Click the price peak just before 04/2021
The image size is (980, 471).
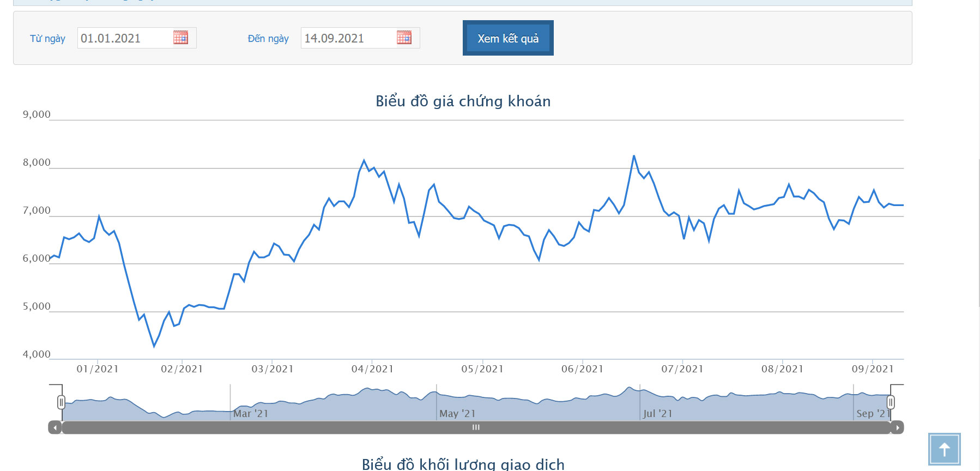point(364,160)
